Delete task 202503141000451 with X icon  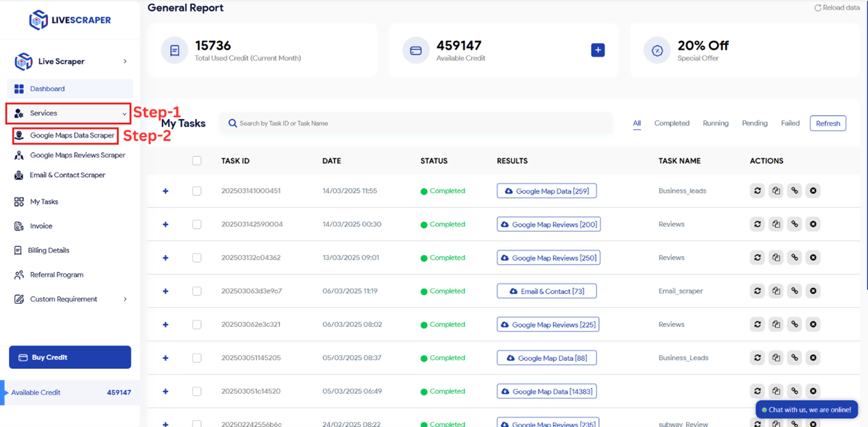pos(813,190)
